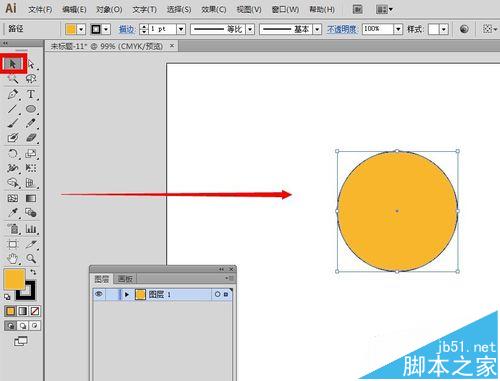Enable Draw Inside mode
500x381 pixels.
(x=35, y=326)
